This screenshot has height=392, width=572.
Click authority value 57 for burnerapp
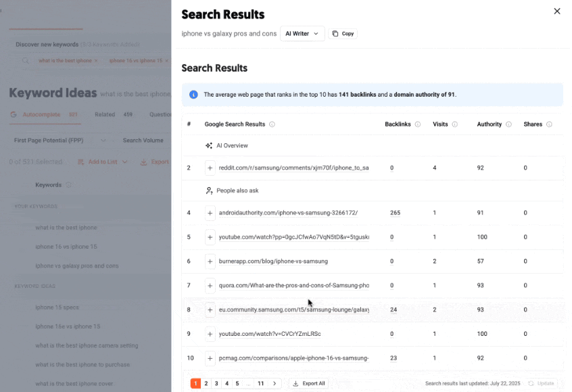481,261
